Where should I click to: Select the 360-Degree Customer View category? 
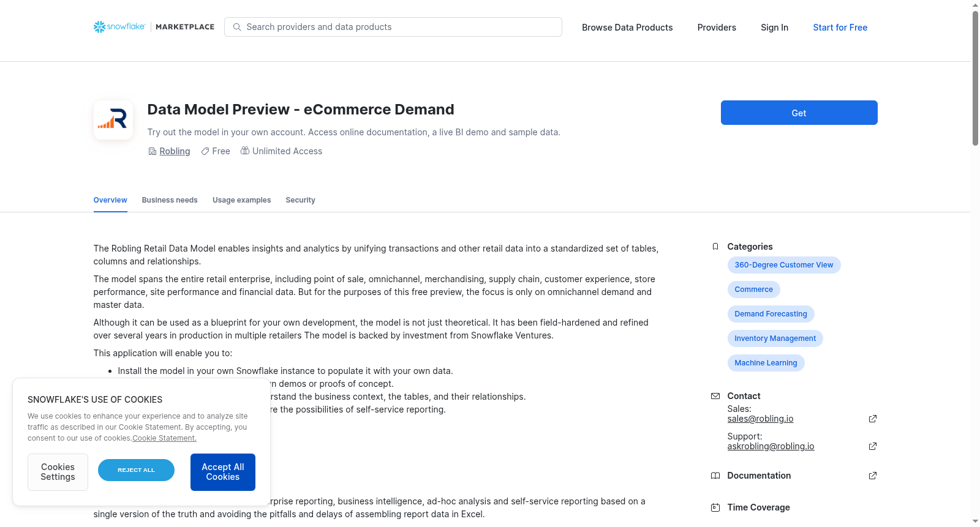[784, 265]
